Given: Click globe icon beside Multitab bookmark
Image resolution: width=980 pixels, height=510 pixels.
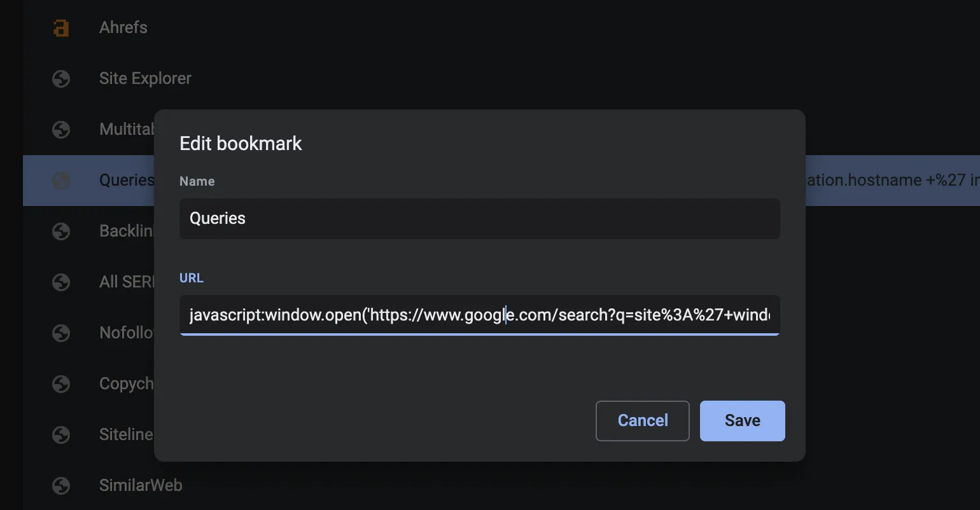Looking at the screenshot, I should click(61, 130).
